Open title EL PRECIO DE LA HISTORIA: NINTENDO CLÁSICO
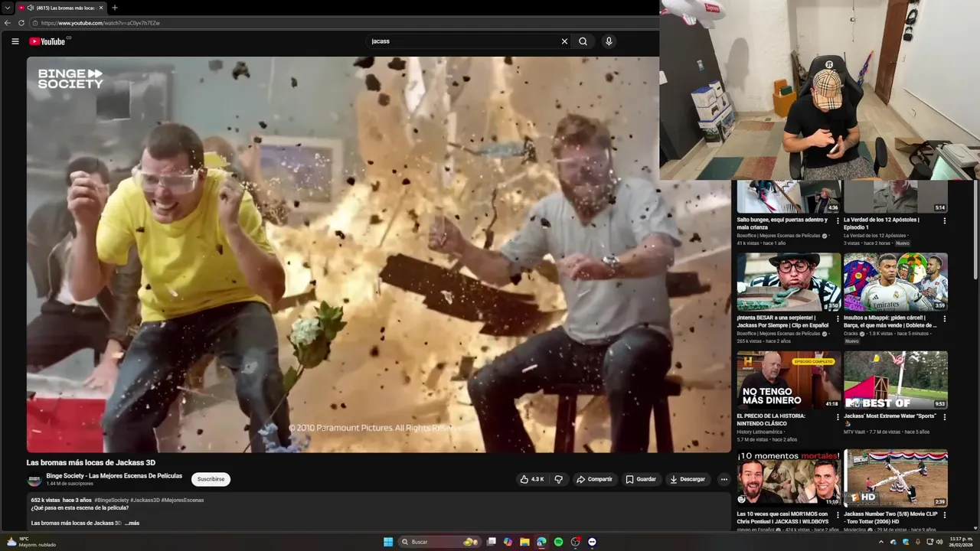Image resolution: width=980 pixels, height=551 pixels. click(x=771, y=419)
